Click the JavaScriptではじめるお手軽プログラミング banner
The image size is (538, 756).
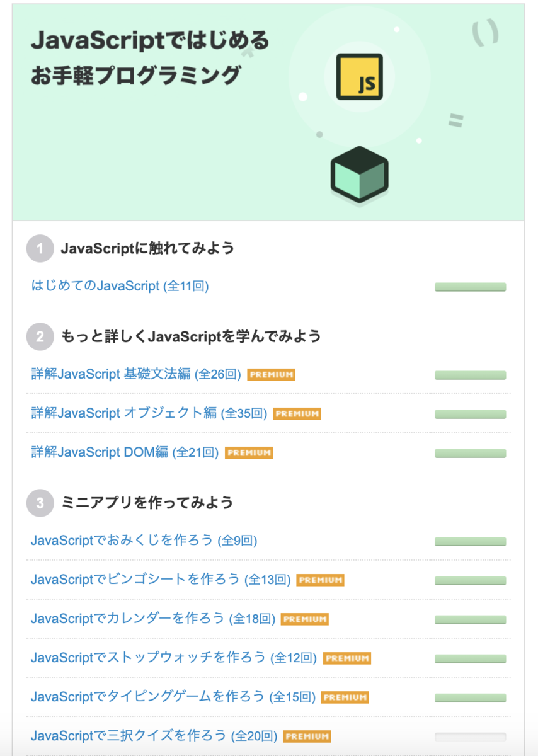pyautogui.click(x=268, y=113)
